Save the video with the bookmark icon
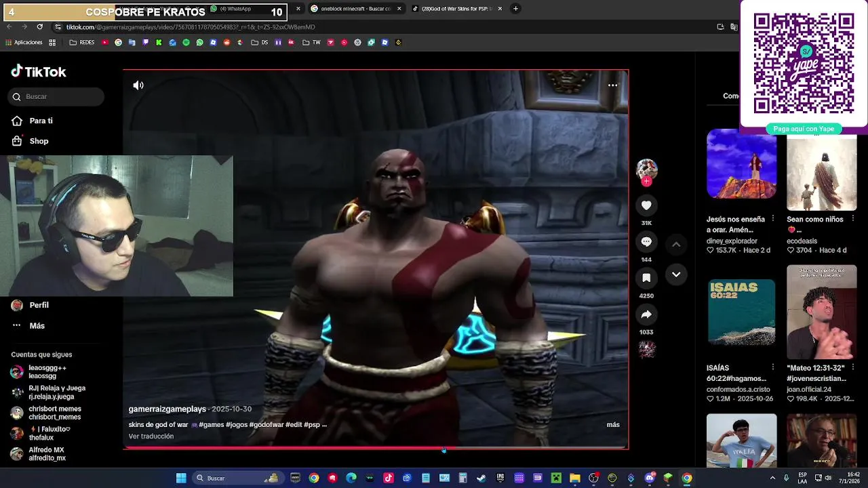The width and height of the screenshot is (868, 488). coord(646,278)
